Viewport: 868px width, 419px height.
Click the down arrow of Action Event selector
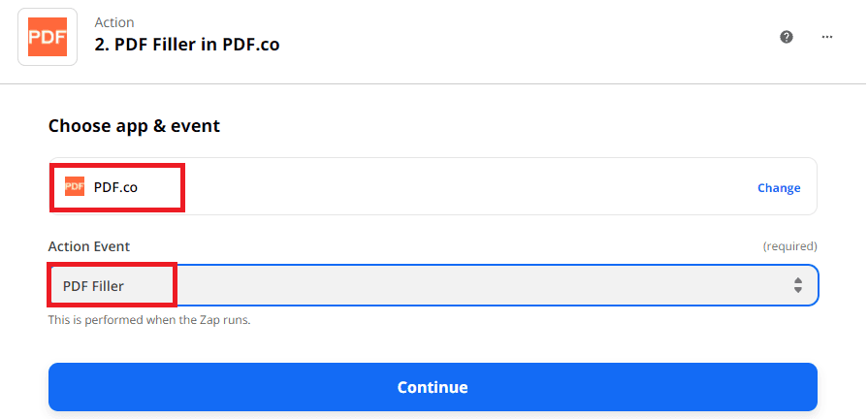pos(797,290)
